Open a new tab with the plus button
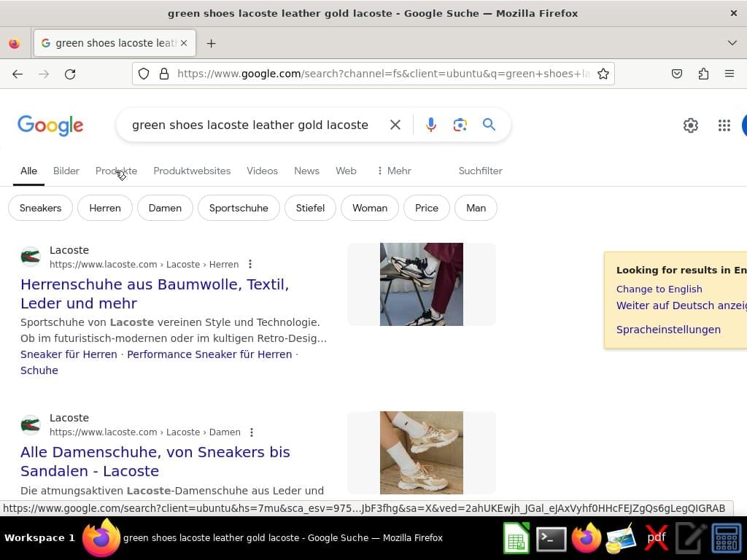The width and height of the screenshot is (747, 560). tap(211, 43)
